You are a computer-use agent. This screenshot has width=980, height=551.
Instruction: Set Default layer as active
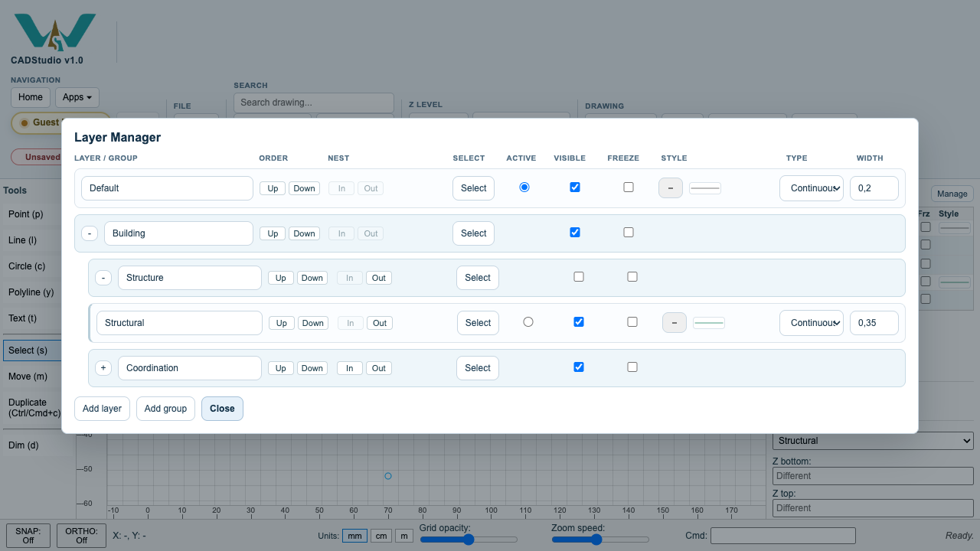pos(524,187)
